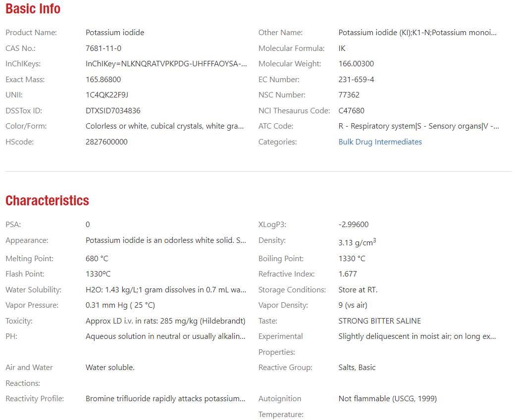Expand the truncated Other Name value
The image size is (514, 420).
(417, 33)
